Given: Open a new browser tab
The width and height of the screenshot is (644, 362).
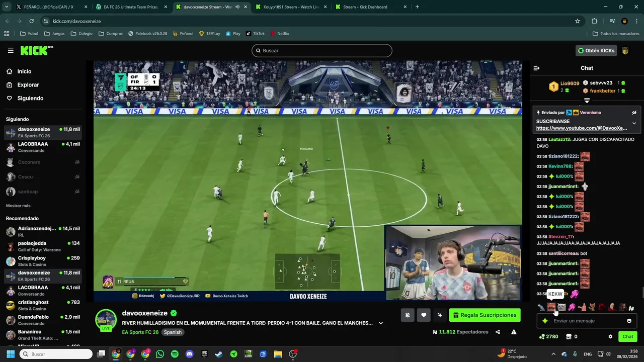Looking at the screenshot, I should coord(417,7).
